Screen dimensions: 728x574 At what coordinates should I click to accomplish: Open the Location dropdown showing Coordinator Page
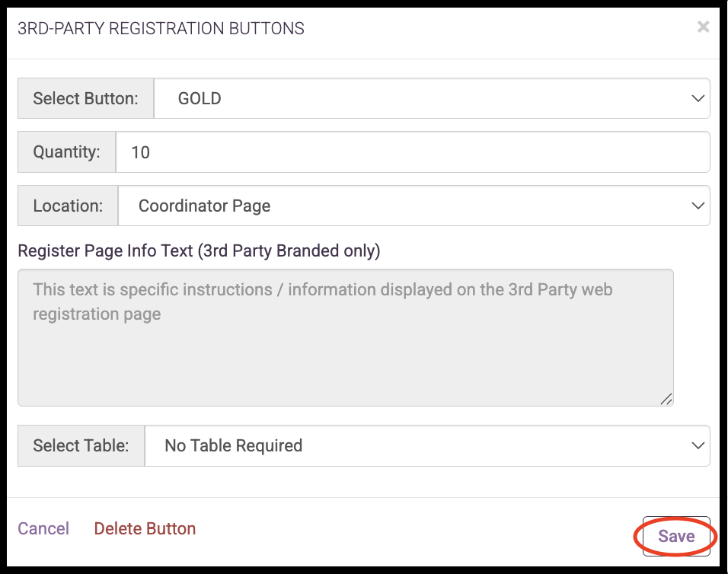(413, 206)
